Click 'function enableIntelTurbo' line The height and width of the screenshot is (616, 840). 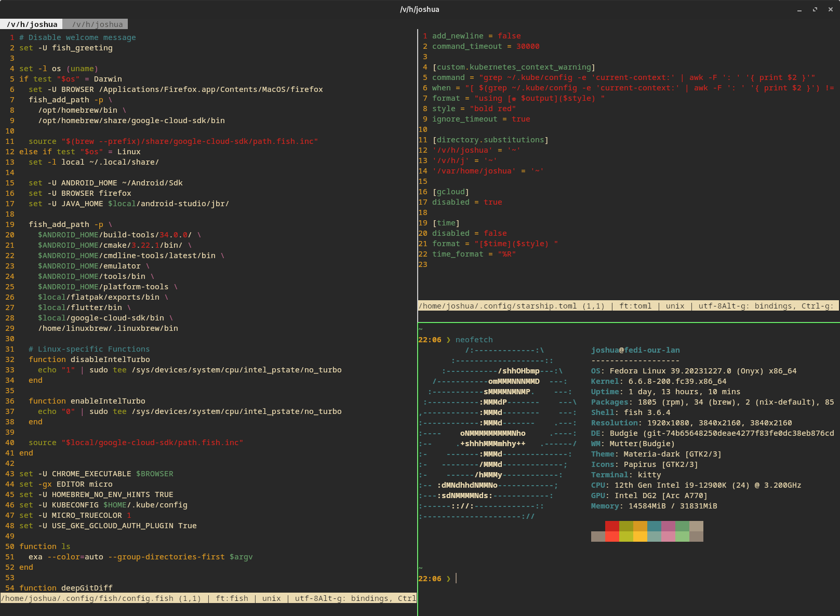click(x=87, y=401)
